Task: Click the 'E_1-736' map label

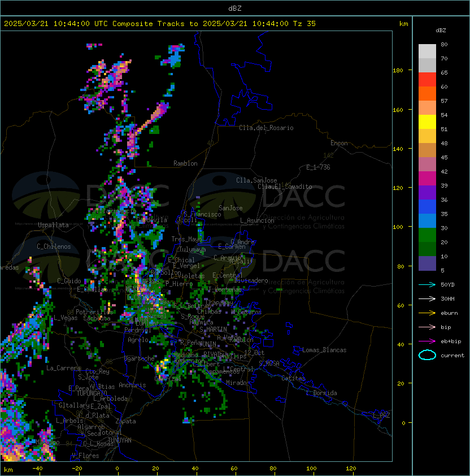Action: 318,167
